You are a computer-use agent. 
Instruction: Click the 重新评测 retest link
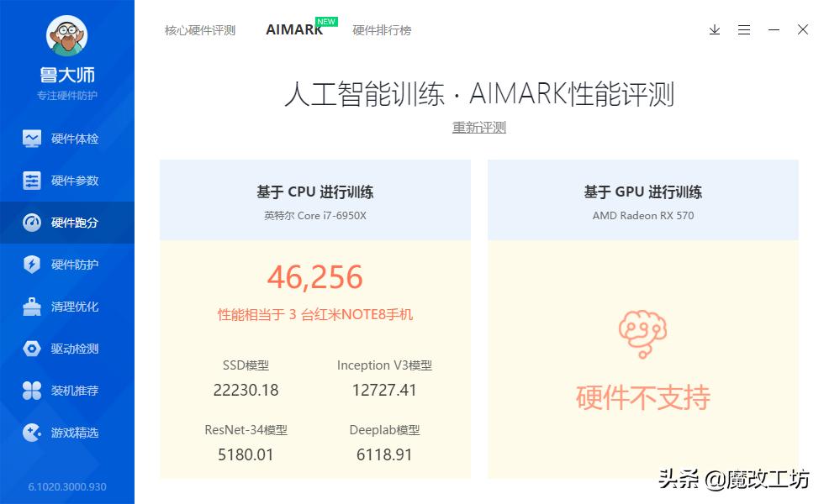(478, 127)
